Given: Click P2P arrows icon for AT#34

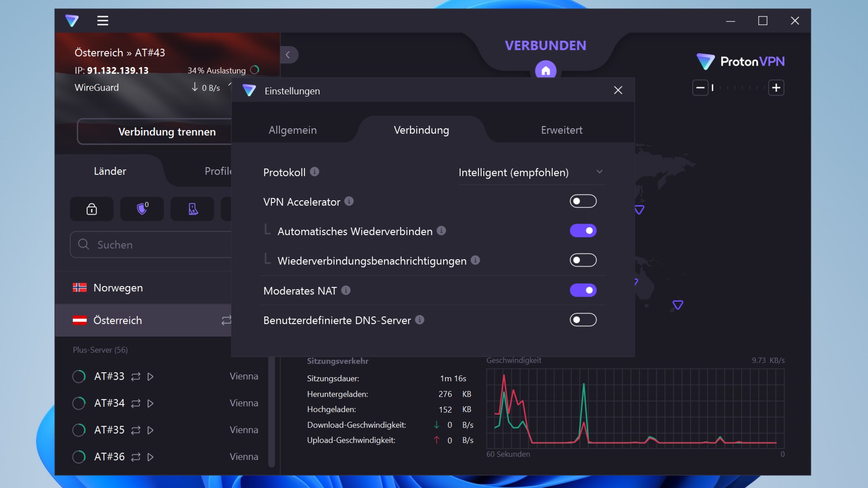Looking at the screenshot, I should point(135,404).
